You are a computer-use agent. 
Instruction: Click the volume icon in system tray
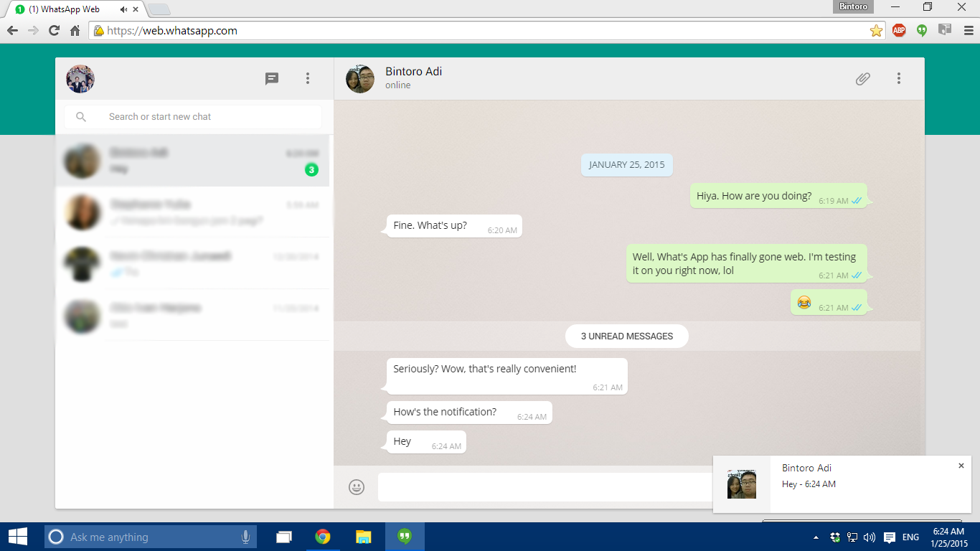pos(870,537)
